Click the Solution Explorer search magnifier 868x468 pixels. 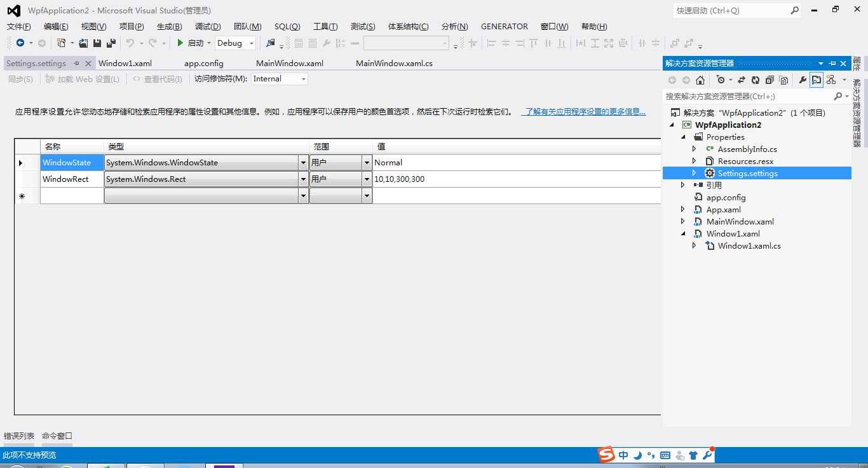point(837,96)
